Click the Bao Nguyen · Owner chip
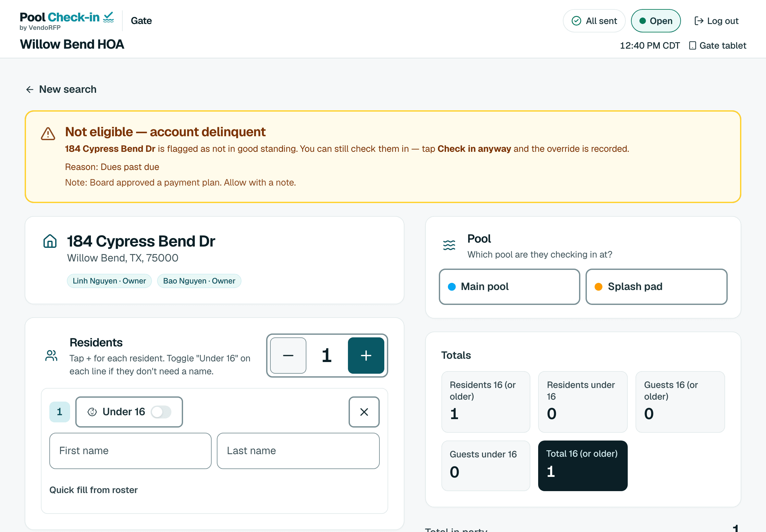 tap(199, 281)
